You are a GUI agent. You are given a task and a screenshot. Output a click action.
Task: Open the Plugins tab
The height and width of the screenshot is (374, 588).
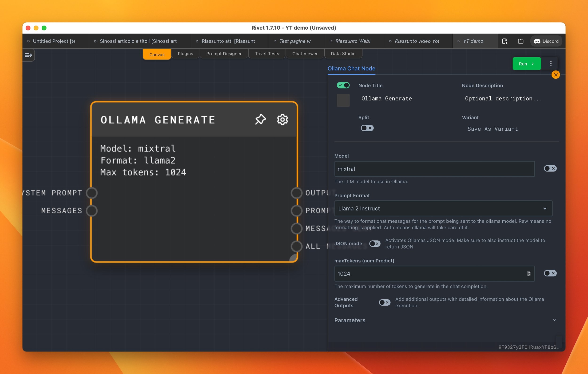185,54
